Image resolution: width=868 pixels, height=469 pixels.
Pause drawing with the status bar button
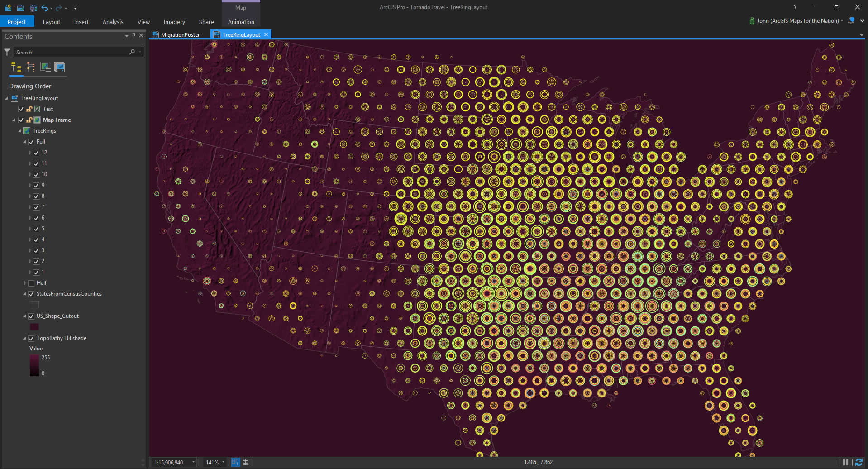click(x=845, y=462)
